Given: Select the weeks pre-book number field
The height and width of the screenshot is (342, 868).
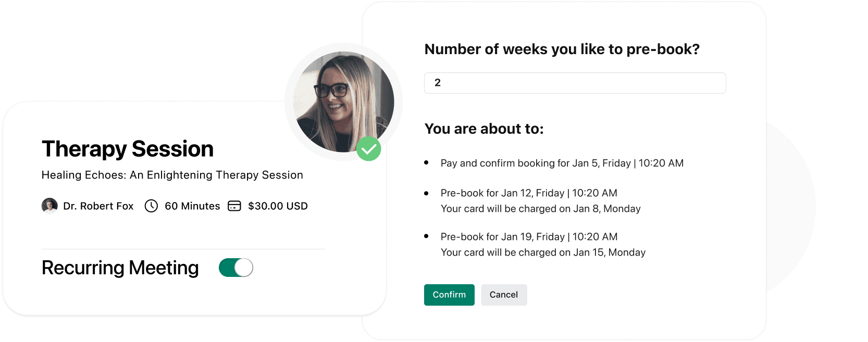Looking at the screenshot, I should pyautogui.click(x=575, y=83).
